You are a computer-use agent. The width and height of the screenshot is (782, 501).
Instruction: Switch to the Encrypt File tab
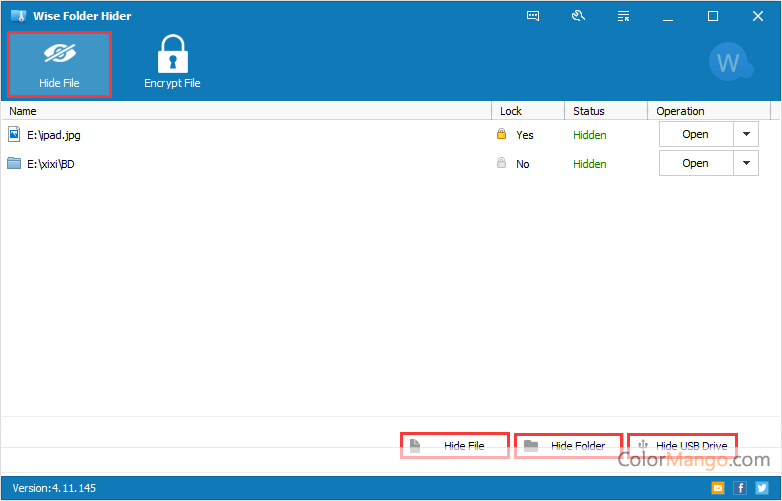[x=172, y=64]
